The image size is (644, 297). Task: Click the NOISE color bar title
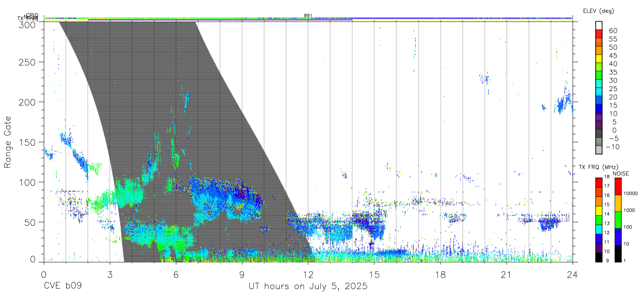(x=620, y=173)
